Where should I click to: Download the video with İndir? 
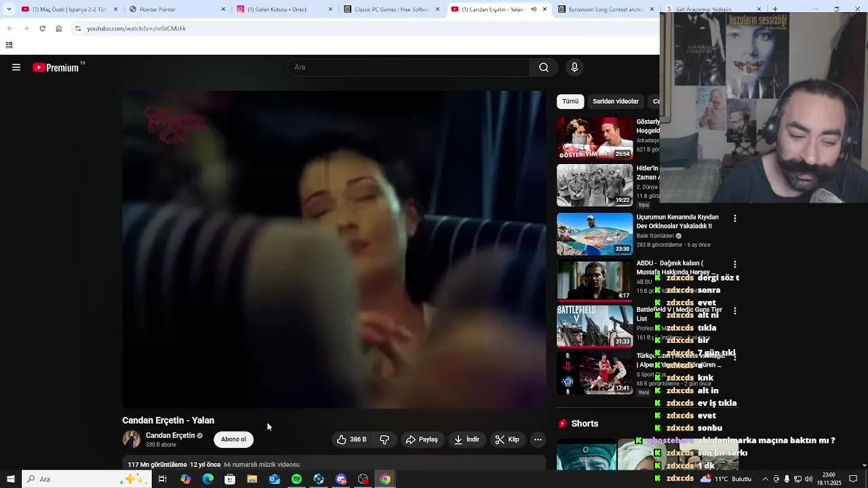pyautogui.click(x=467, y=439)
